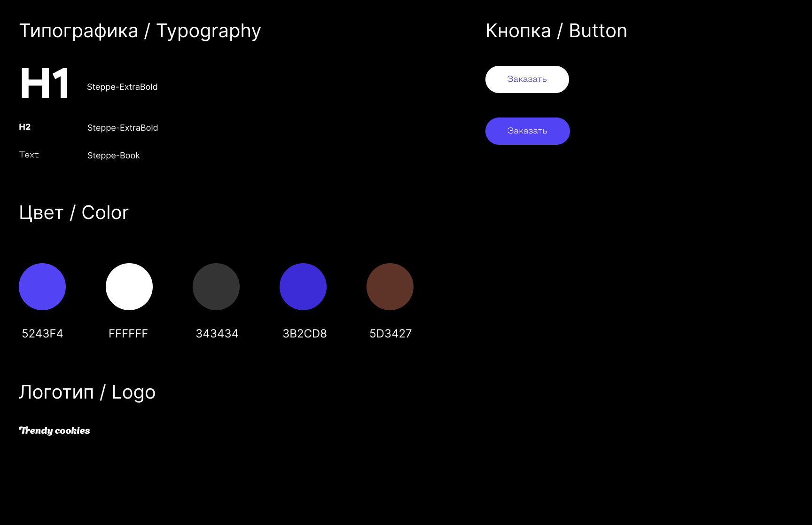Select the large H1 heading sample
812x525 pixels.
[x=45, y=84]
